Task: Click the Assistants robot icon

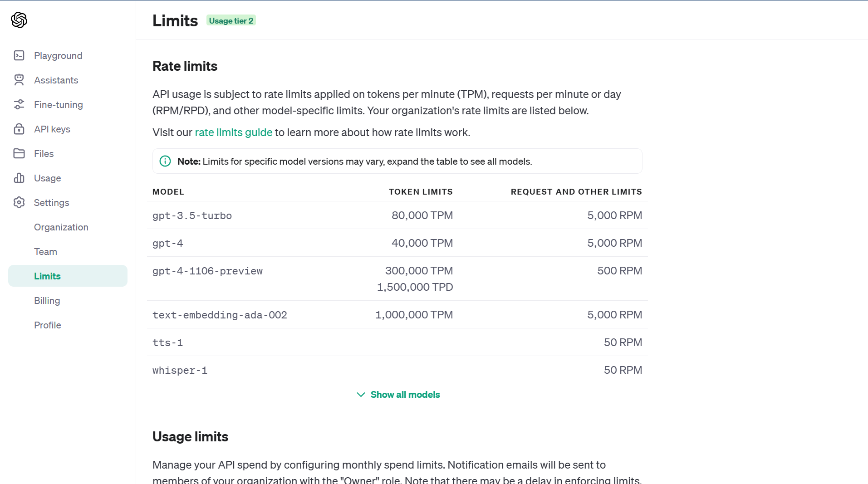Action: click(x=19, y=80)
